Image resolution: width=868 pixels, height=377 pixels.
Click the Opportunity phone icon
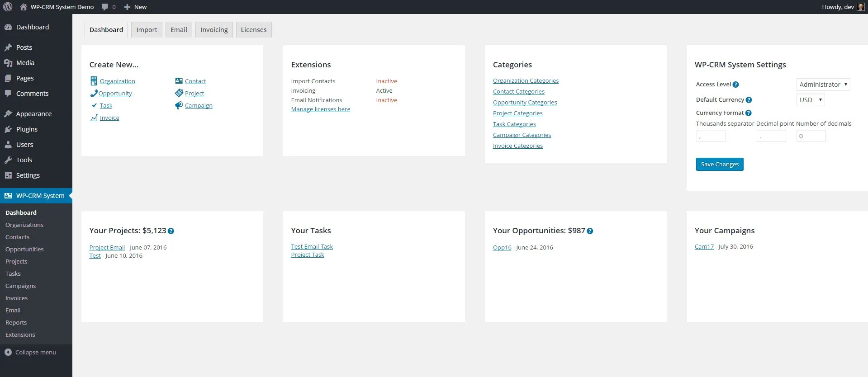tap(94, 93)
